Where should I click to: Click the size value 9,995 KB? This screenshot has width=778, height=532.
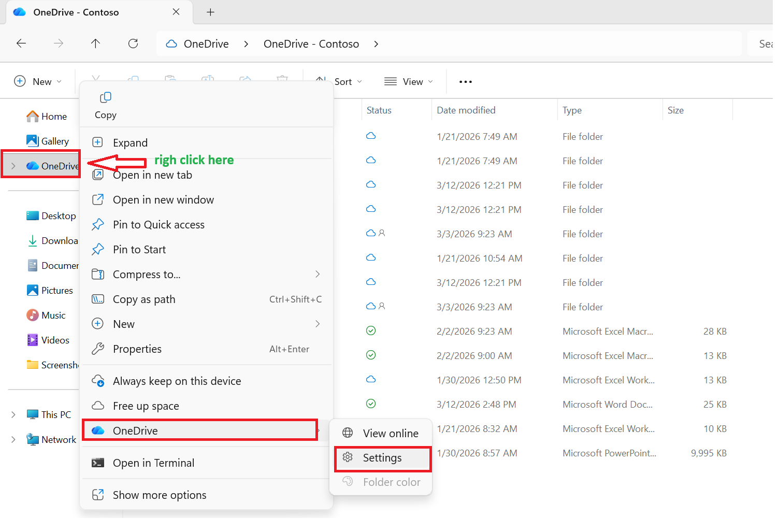(x=709, y=453)
